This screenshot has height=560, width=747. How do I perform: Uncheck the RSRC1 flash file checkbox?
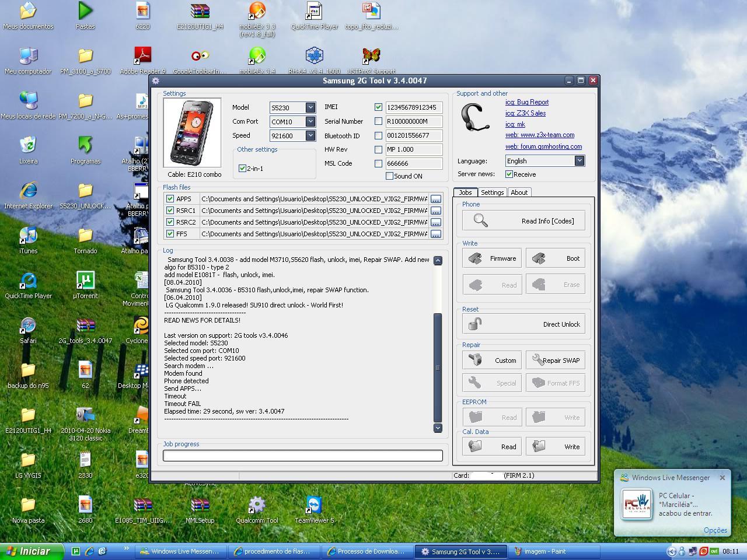(x=170, y=211)
